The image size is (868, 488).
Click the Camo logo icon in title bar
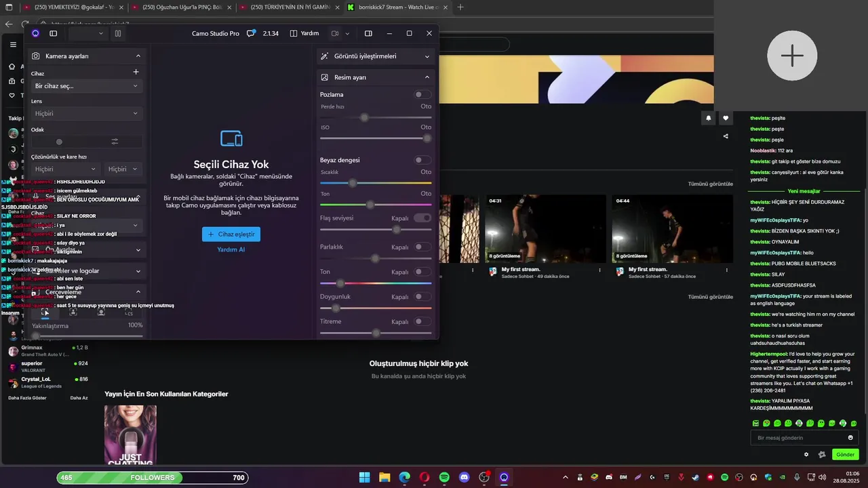click(x=36, y=33)
